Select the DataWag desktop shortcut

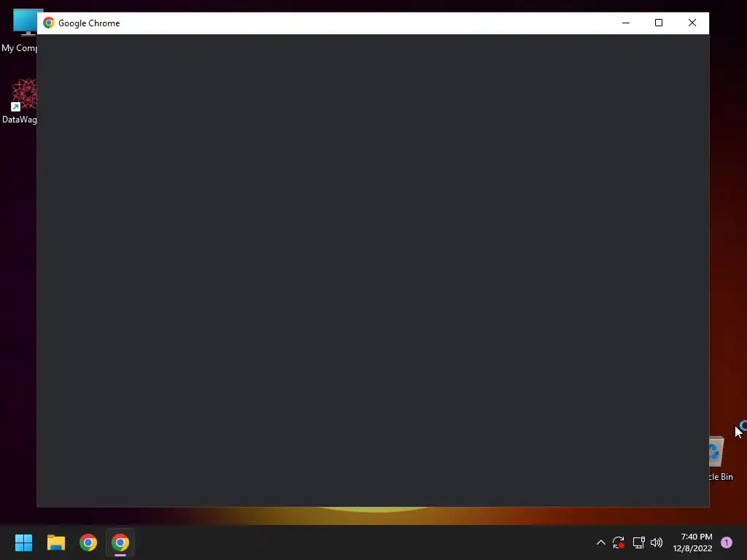point(19,101)
